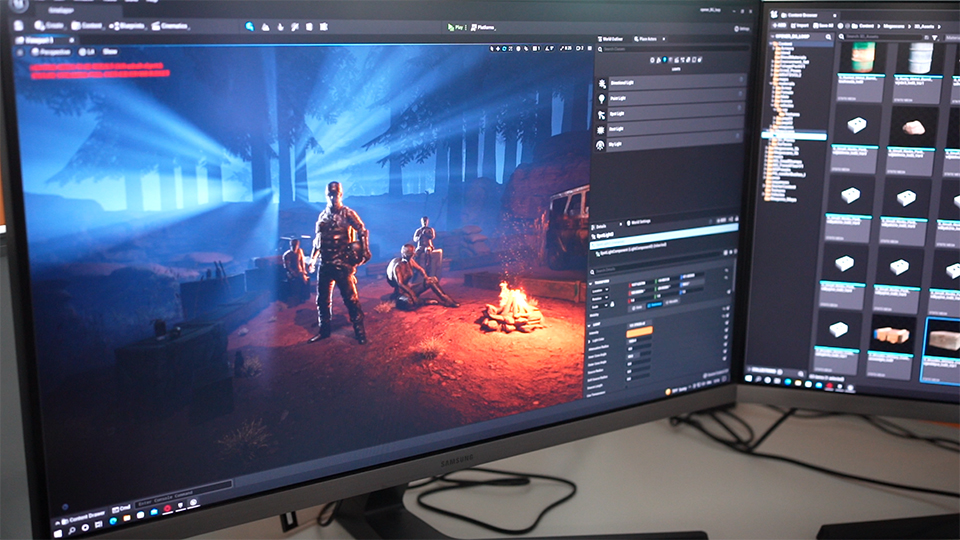Activate the Select mode toolbar icon
This screenshot has height=540, width=960.
coord(250,26)
